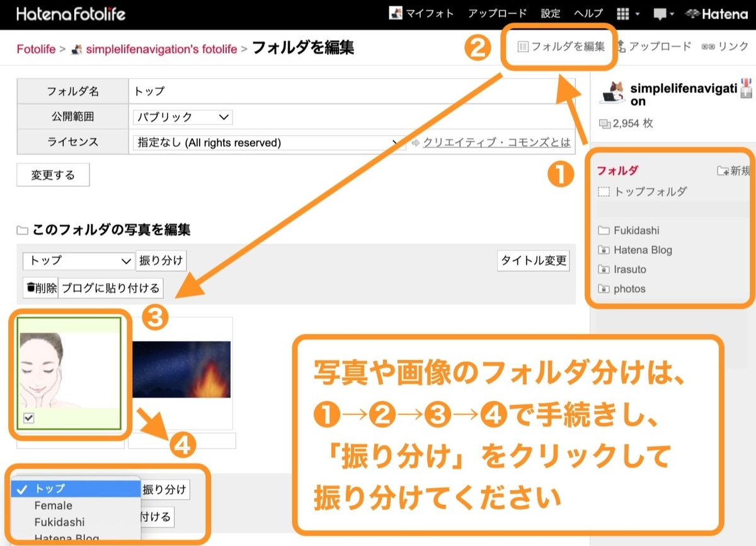Select Female in the open folder list
The image size is (756, 546).
coord(54,505)
